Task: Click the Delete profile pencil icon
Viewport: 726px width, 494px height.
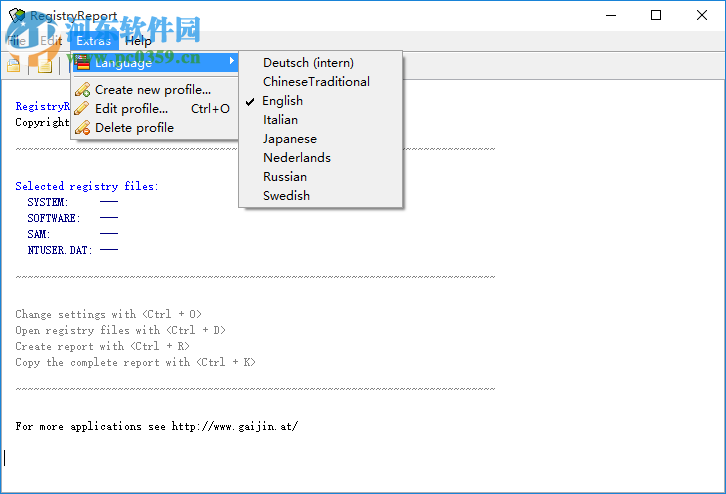Action: [x=82, y=127]
